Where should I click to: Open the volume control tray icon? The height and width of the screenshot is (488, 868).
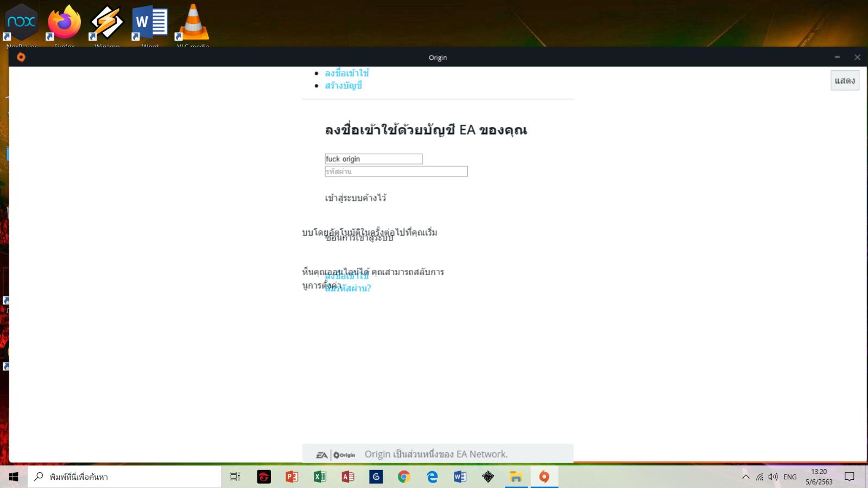coord(773,477)
